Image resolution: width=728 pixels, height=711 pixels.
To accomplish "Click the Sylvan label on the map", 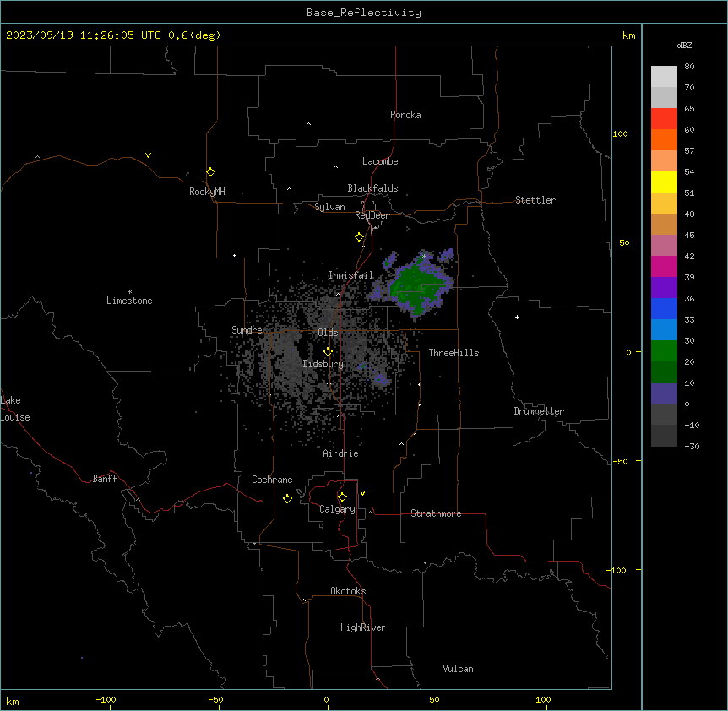I will 329,207.
